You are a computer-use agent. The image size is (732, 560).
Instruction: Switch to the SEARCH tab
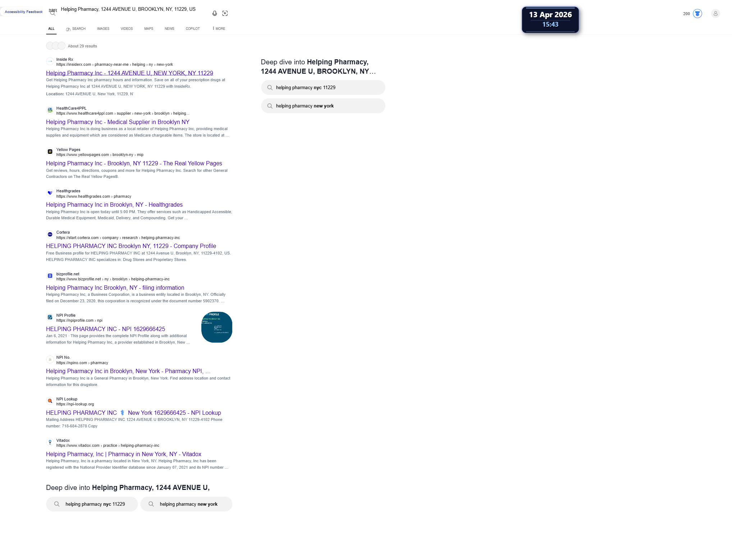76,29
